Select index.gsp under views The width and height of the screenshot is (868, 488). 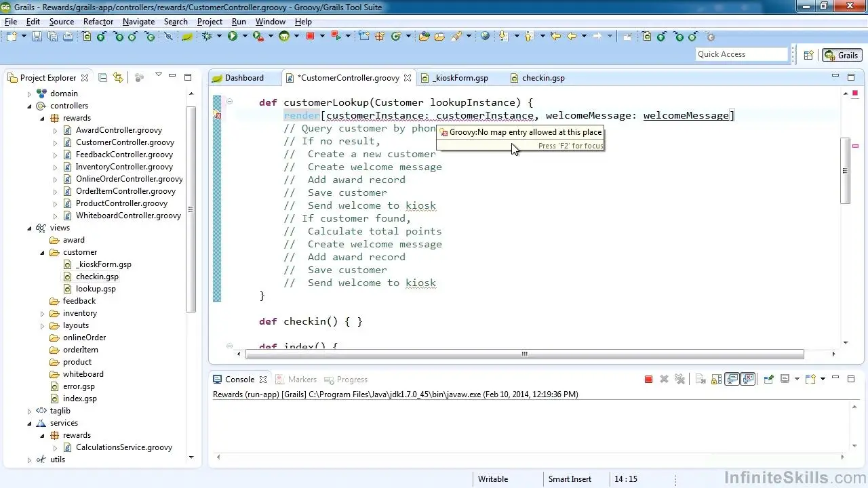click(80, 399)
